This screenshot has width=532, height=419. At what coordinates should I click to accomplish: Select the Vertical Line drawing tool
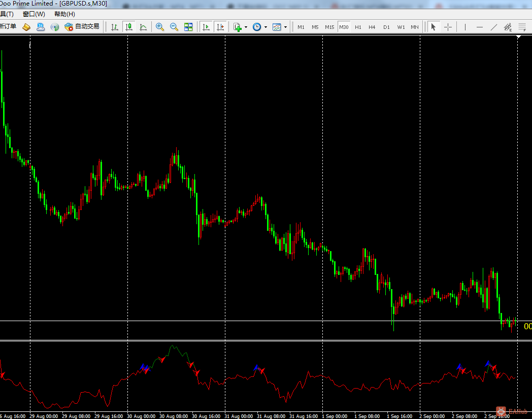click(x=465, y=27)
